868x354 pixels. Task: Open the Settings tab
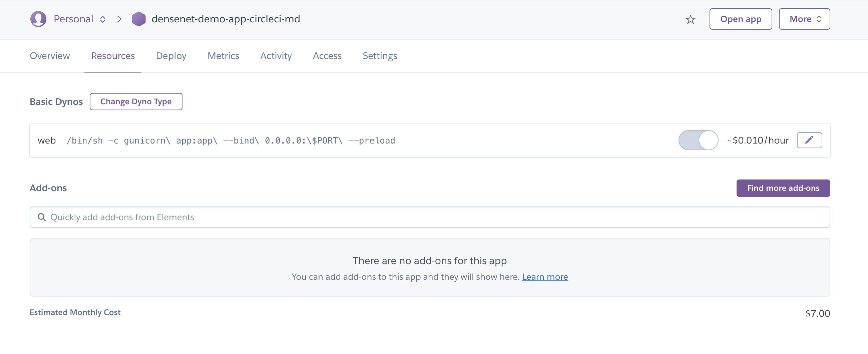pyautogui.click(x=379, y=56)
